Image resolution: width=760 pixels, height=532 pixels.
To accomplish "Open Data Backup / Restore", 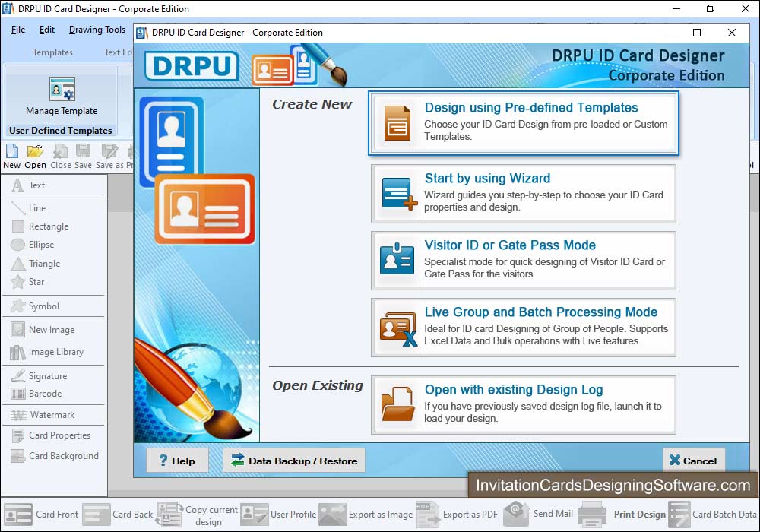I will pyautogui.click(x=294, y=461).
